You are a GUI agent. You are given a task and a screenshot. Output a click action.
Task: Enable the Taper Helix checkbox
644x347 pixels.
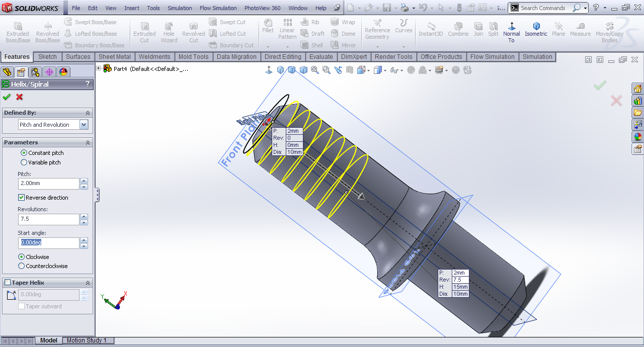[7, 283]
